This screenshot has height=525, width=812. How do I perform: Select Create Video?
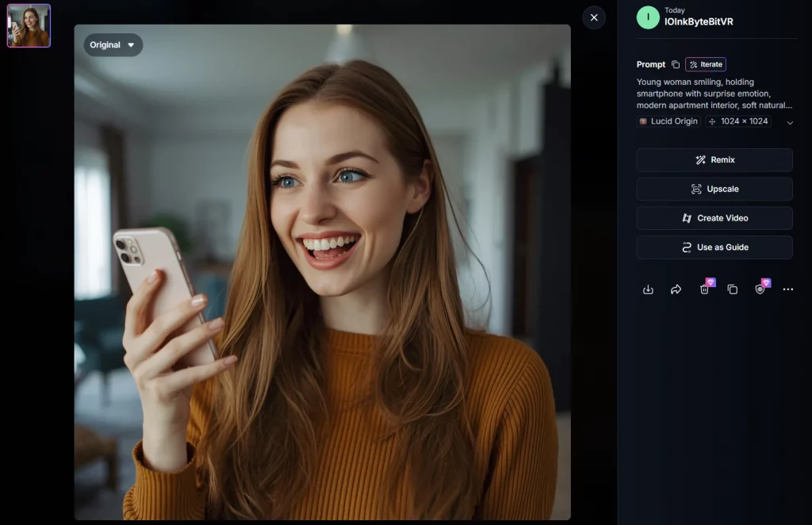click(x=714, y=218)
